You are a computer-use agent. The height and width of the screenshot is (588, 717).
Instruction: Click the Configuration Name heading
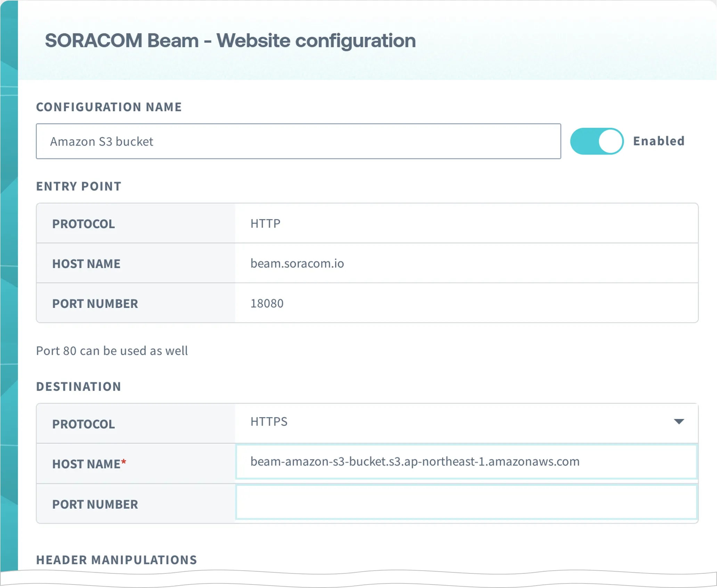[109, 107]
